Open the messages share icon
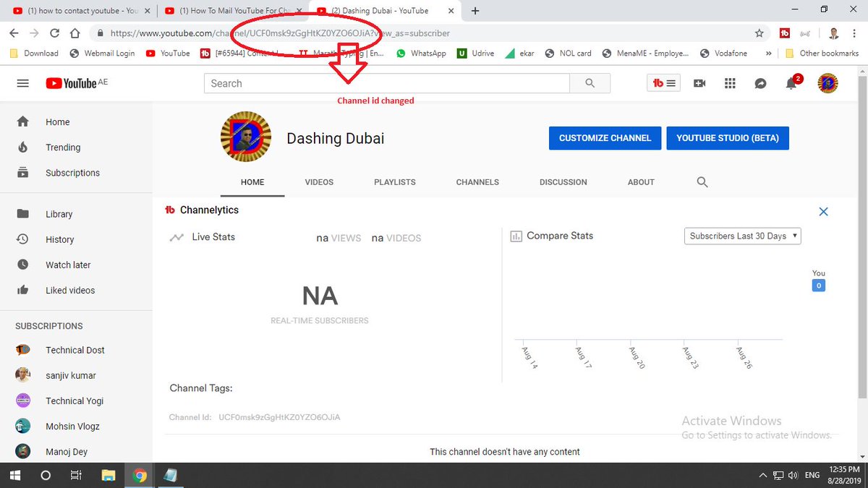 pyautogui.click(x=760, y=83)
